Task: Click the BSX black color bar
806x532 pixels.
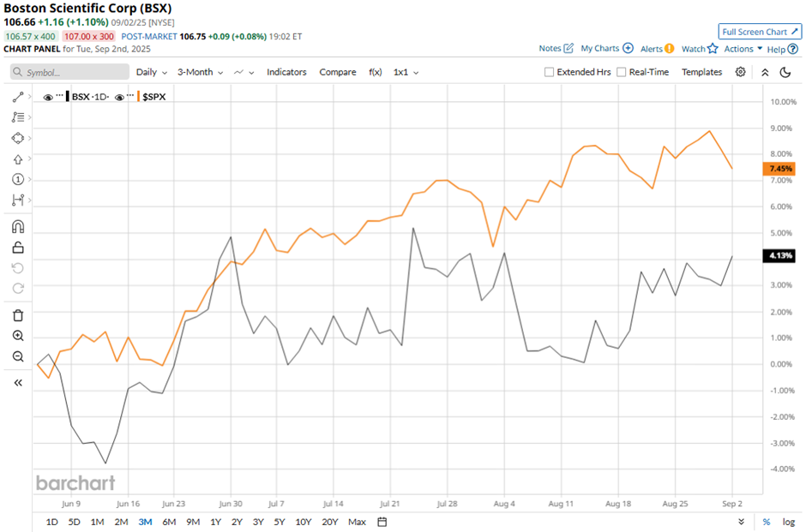Action: [x=68, y=97]
